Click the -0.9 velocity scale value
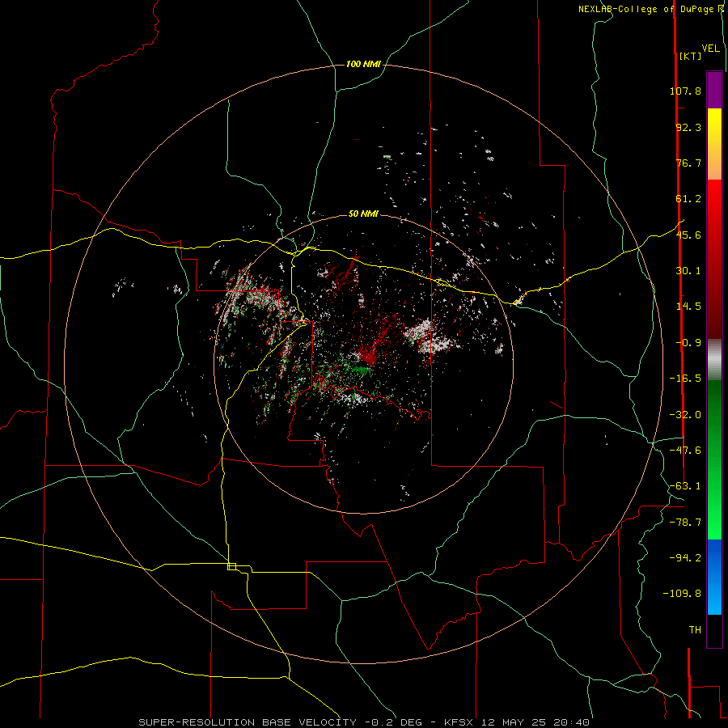Image resolution: width=728 pixels, height=728 pixels. 688,343
